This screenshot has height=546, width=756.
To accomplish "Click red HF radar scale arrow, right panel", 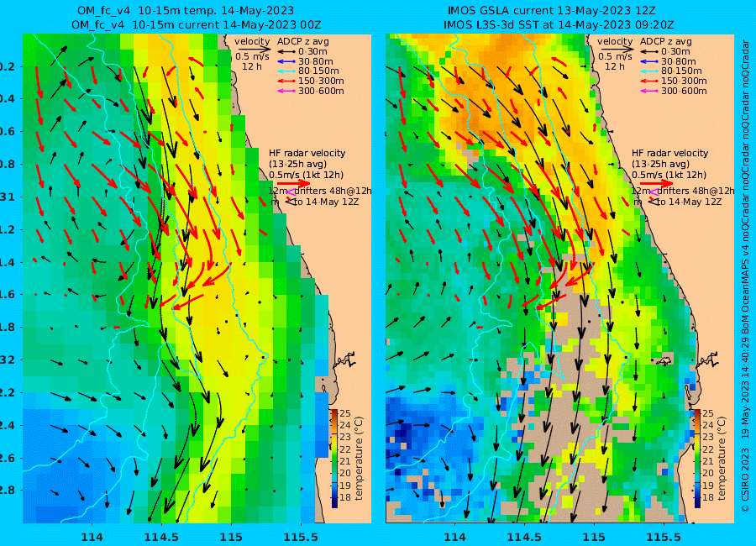I will pyautogui.click(x=657, y=183).
